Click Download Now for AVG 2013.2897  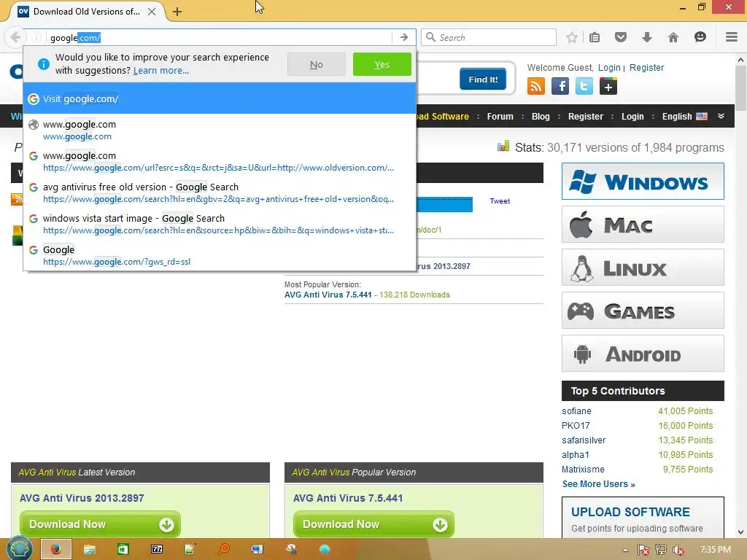click(100, 524)
